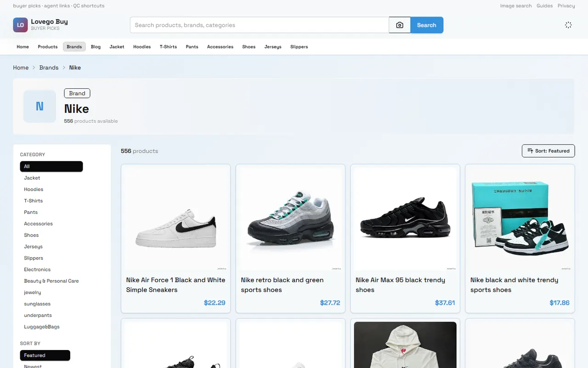Viewport: 588px width, 368px height.
Task: Filter by Luggage&Bags category in sidebar
Action: (42, 327)
